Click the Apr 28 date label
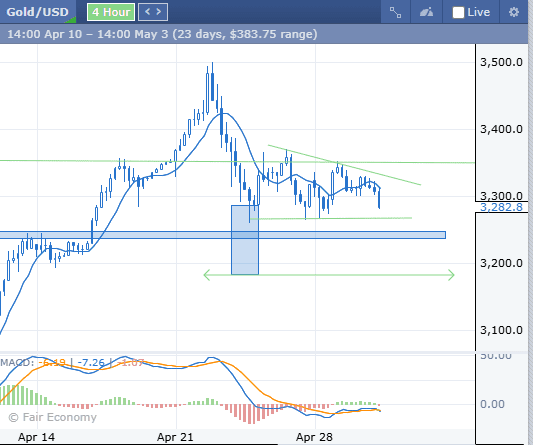The width and height of the screenshot is (533, 445). pos(314,437)
